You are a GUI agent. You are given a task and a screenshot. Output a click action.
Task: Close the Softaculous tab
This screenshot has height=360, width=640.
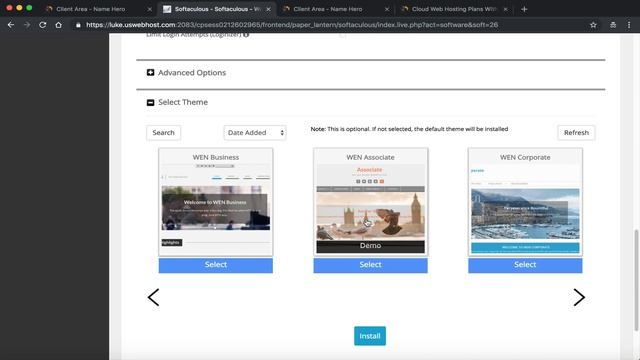coord(268,9)
